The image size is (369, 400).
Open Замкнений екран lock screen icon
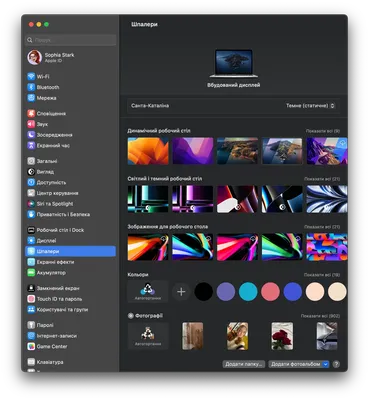click(31, 288)
